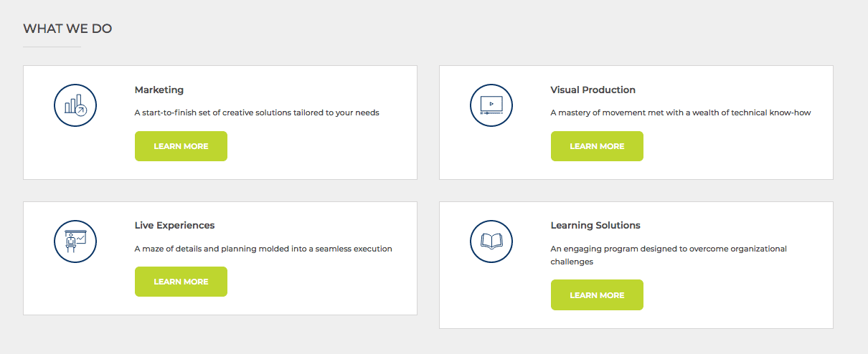The image size is (868, 354).
Task: Select the Visual Production heading
Action: 593,90
